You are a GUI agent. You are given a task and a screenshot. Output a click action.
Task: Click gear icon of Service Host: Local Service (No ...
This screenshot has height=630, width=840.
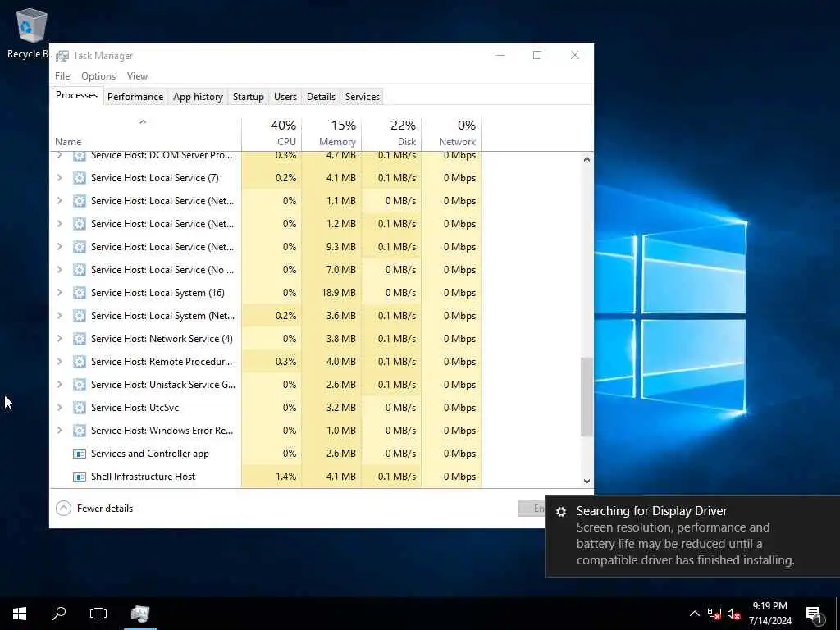[x=80, y=269]
